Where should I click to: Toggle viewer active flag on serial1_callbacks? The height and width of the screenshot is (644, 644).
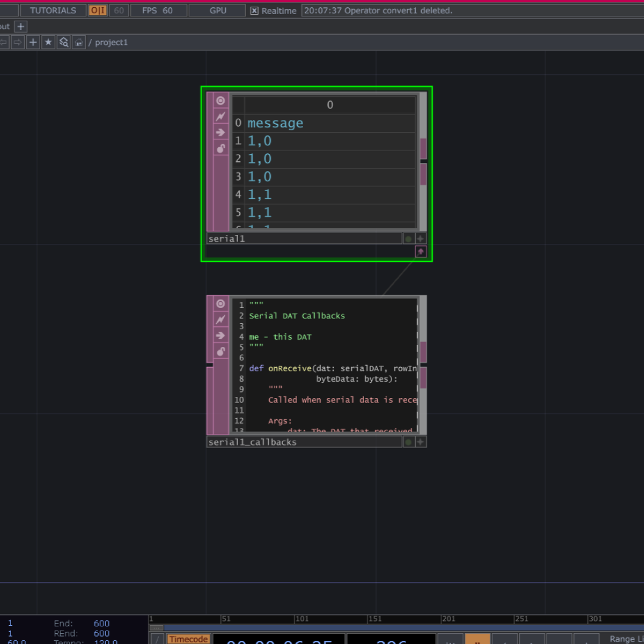(x=220, y=304)
